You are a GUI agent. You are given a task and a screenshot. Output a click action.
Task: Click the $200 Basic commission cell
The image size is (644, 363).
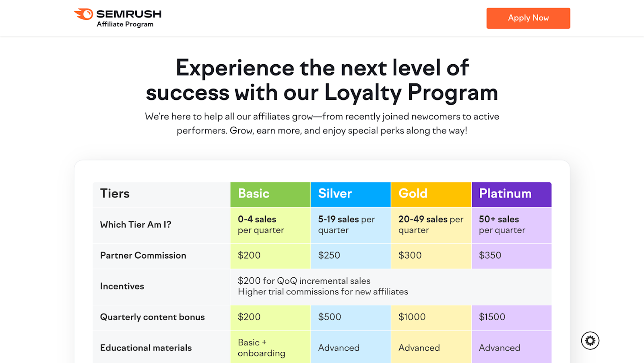point(249,256)
